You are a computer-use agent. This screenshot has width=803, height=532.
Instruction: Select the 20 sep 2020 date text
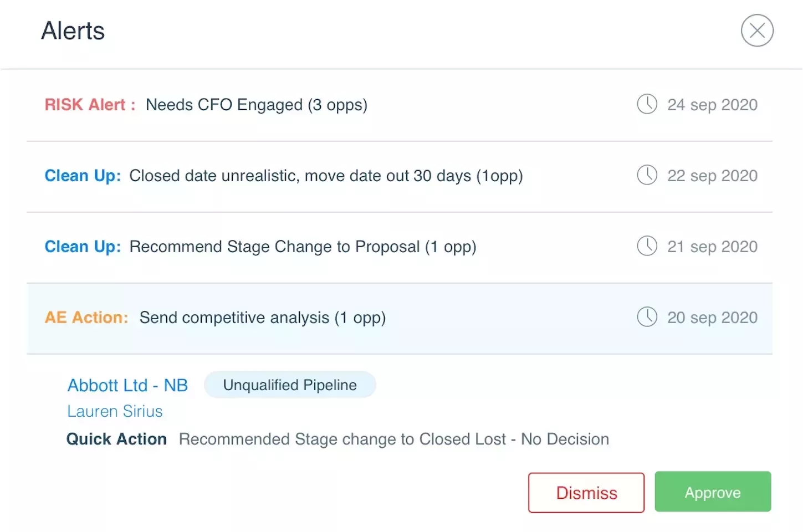(712, 318)
